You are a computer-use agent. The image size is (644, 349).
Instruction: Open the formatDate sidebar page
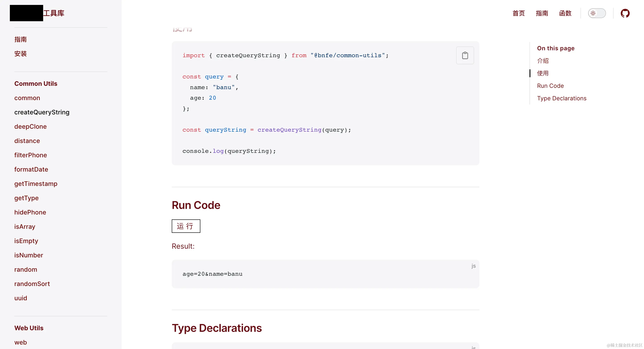click(31, 169)
